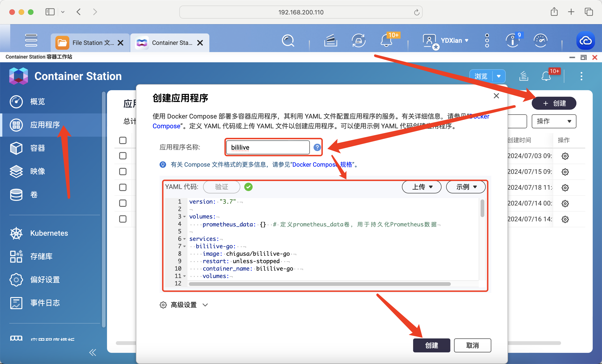Click the 创建 button in dialog
This screenshot has height=364, width=602.
[x=431, y=345]
